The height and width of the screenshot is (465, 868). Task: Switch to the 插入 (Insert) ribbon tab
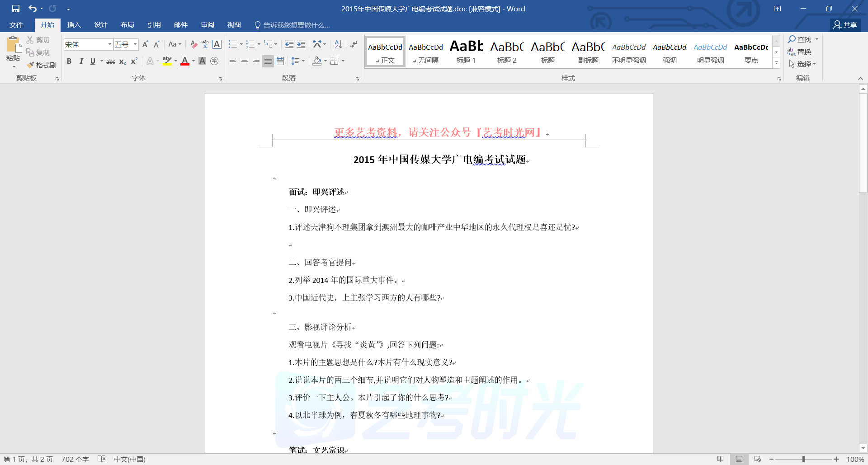click(x=74, y=25)
